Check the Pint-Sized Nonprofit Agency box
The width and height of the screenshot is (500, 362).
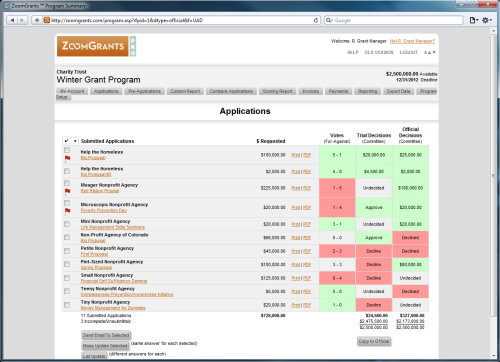[x=67, y=264]
